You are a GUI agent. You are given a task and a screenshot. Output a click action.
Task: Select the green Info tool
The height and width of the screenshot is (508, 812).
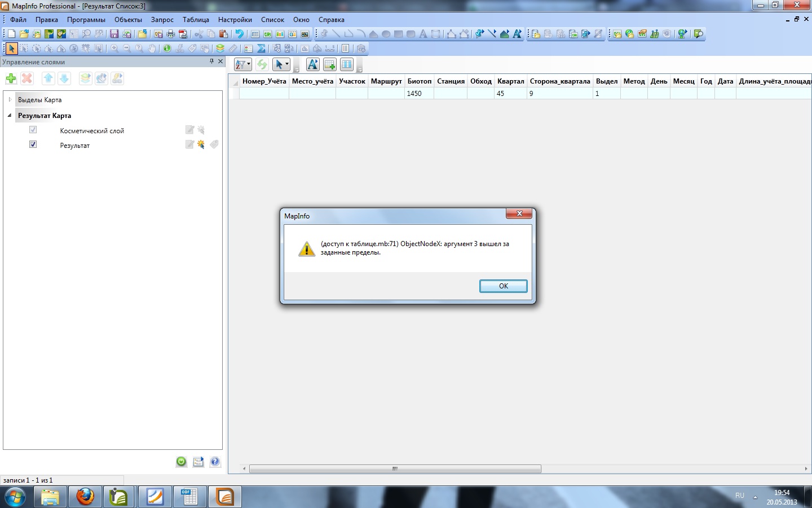[167, 49]
